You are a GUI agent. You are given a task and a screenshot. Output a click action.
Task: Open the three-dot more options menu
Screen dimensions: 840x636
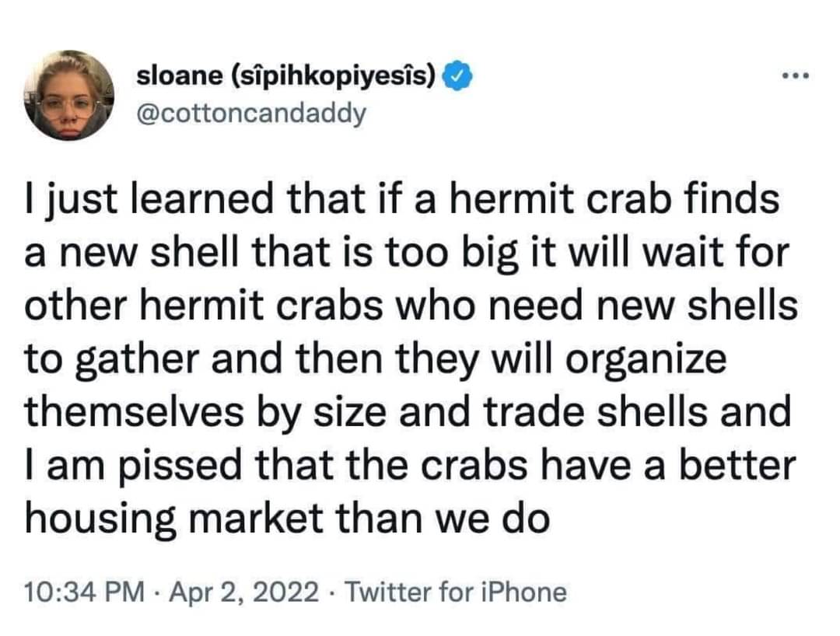pos(796,77)
